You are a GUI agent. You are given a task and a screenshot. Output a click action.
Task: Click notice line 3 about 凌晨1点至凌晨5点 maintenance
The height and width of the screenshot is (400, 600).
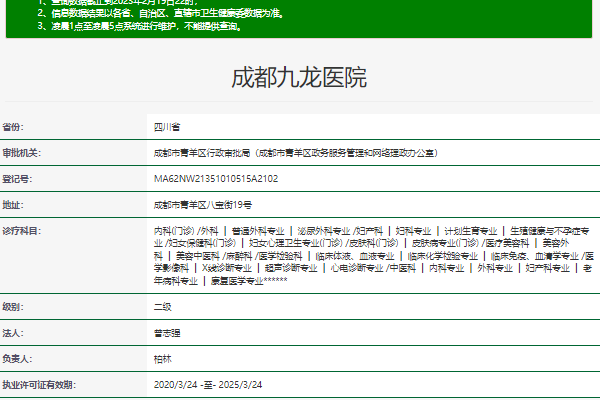[x=140, y=26]
